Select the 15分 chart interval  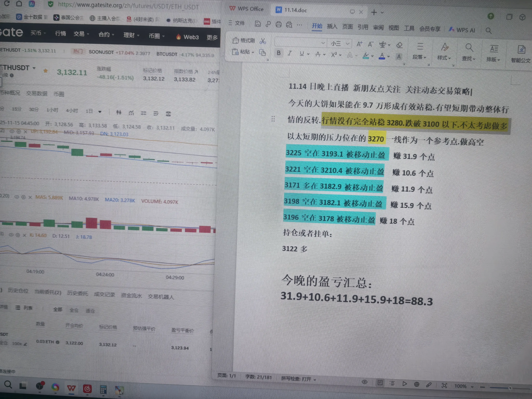coord(17,109)
